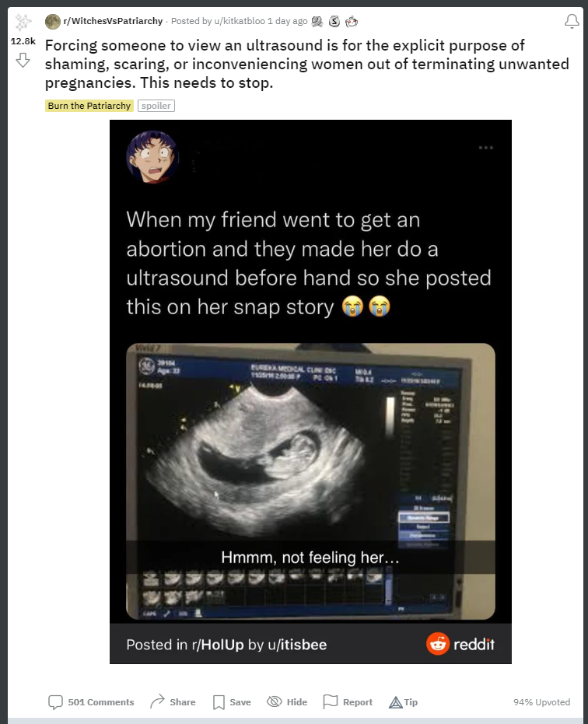This screenshot has height=724, width=588.
Task: Filter by the Burn the Patriarchy flair
Action: point(89,106)
